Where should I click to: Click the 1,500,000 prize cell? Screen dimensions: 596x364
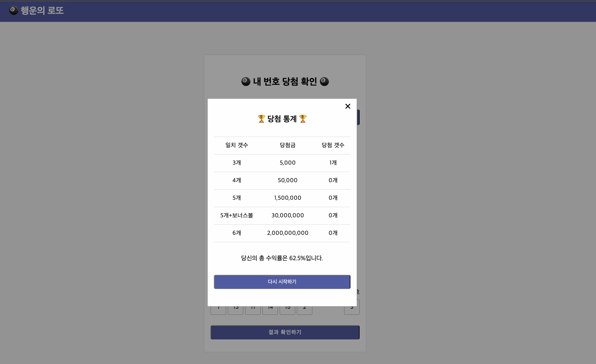click(x=288, y=198)
